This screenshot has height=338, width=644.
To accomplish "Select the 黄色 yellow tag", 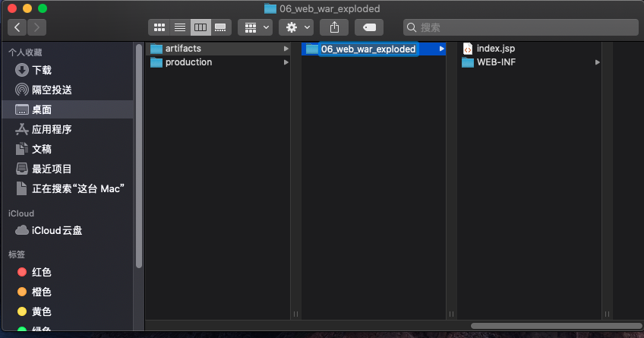I will [68, 311].
